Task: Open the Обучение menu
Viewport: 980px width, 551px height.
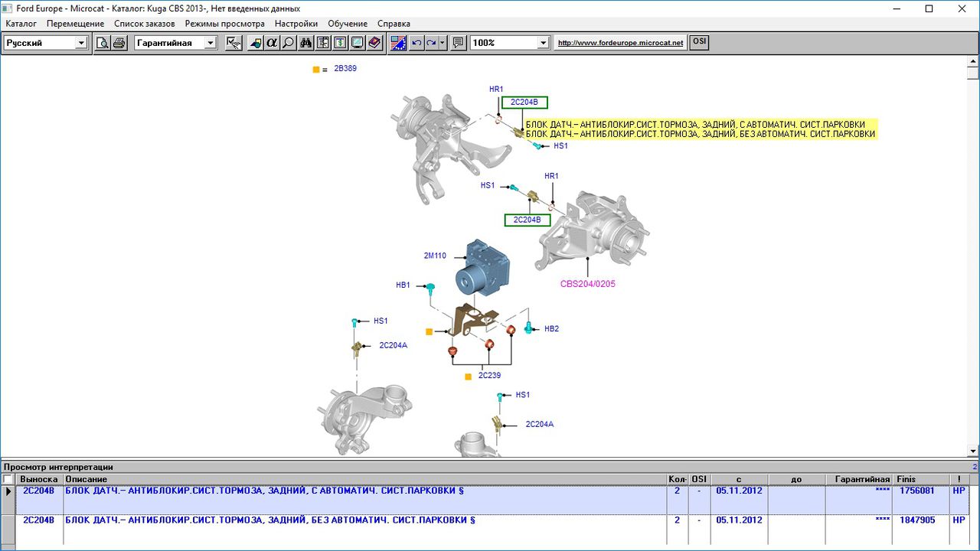Action: [348, 24]
